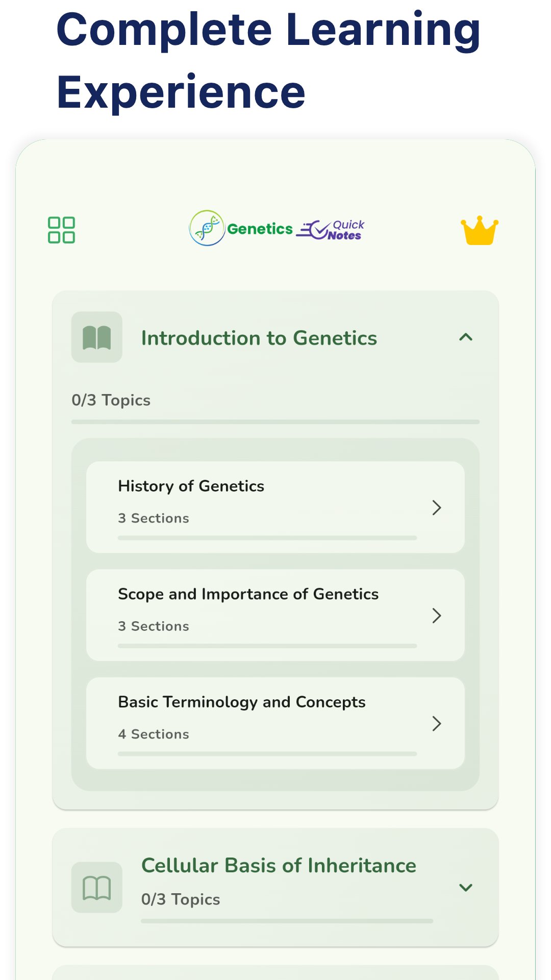Click the progress bar under History of Genetics
The height and width of the screenshot is (980, 551).
[x=268, y=537]
